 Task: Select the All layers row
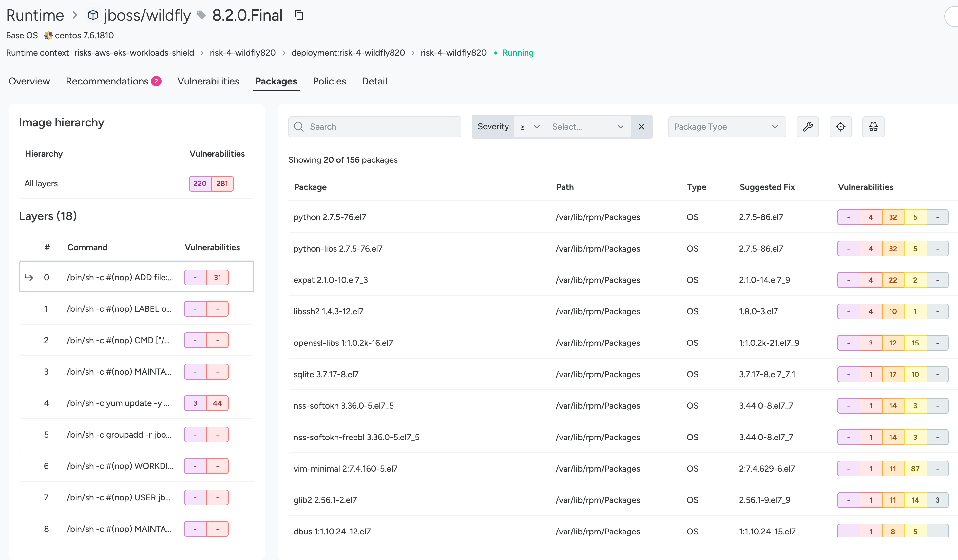point(137,183)
